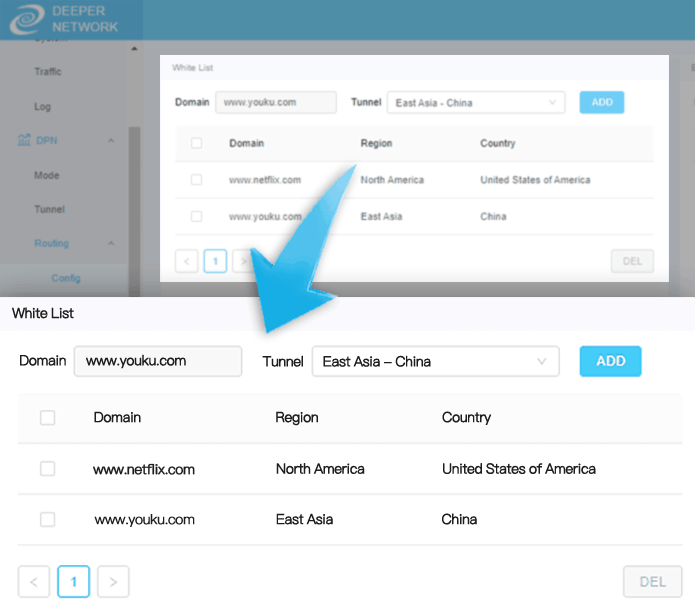Open Traffic in the sidebar
This screenshot has height=605, width=695.
click(48, 71)
